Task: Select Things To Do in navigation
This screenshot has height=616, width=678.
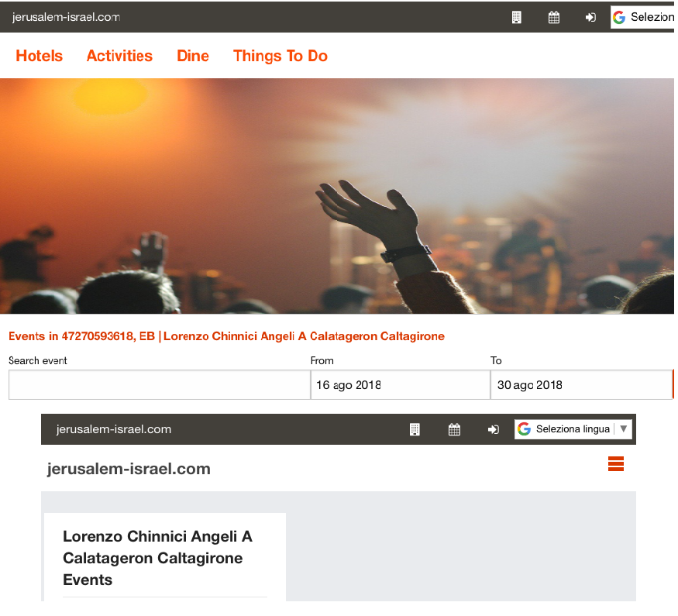Action: (280, 56)
